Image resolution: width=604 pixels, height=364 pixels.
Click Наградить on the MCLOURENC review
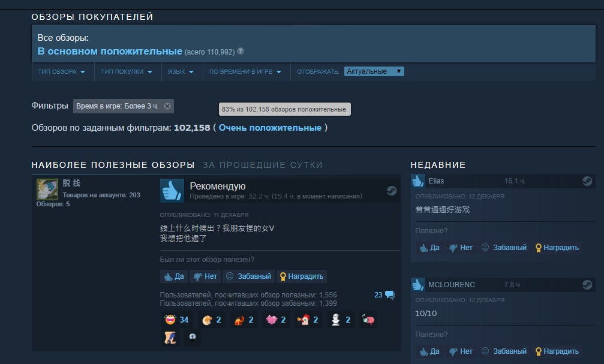coord(557,351)
